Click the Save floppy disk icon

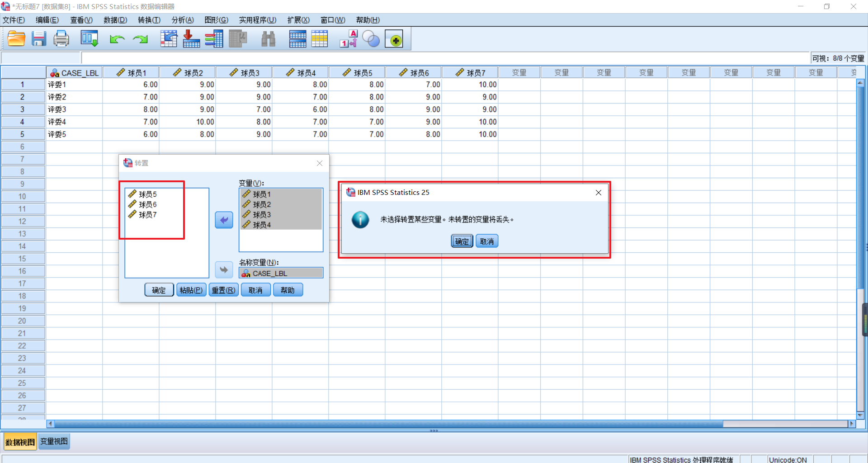[x=39, y=39]
